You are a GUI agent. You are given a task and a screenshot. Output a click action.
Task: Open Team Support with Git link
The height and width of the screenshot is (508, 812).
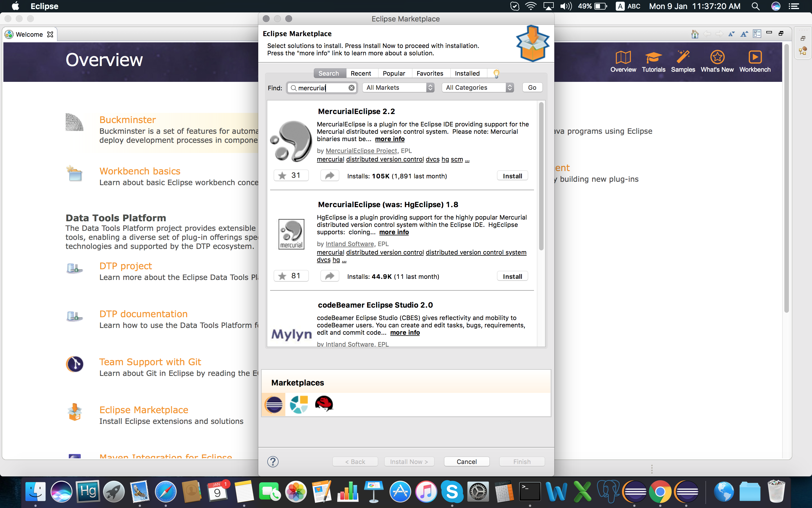click(x=150, y=362)
